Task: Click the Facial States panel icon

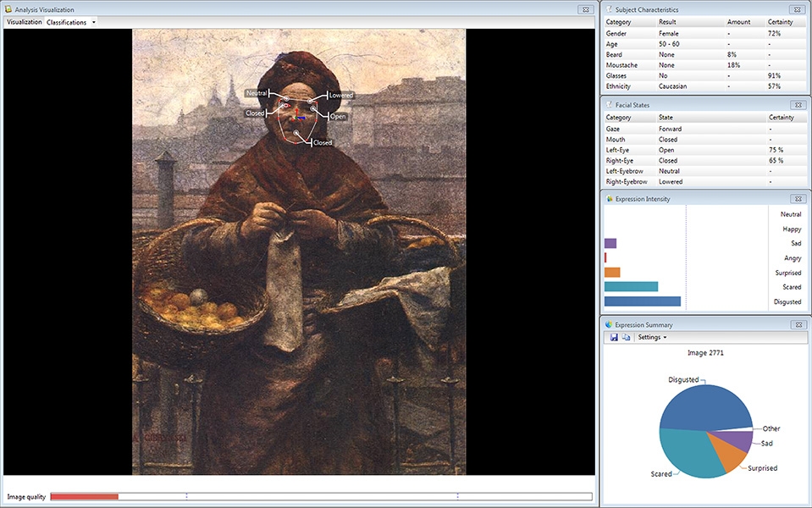Action: (x=609, y=105)
